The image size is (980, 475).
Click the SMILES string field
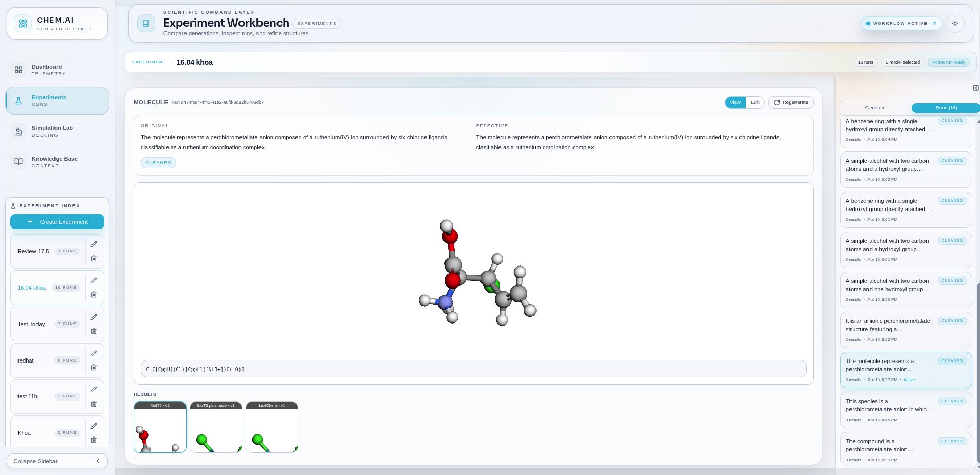[x=473, y=369]
